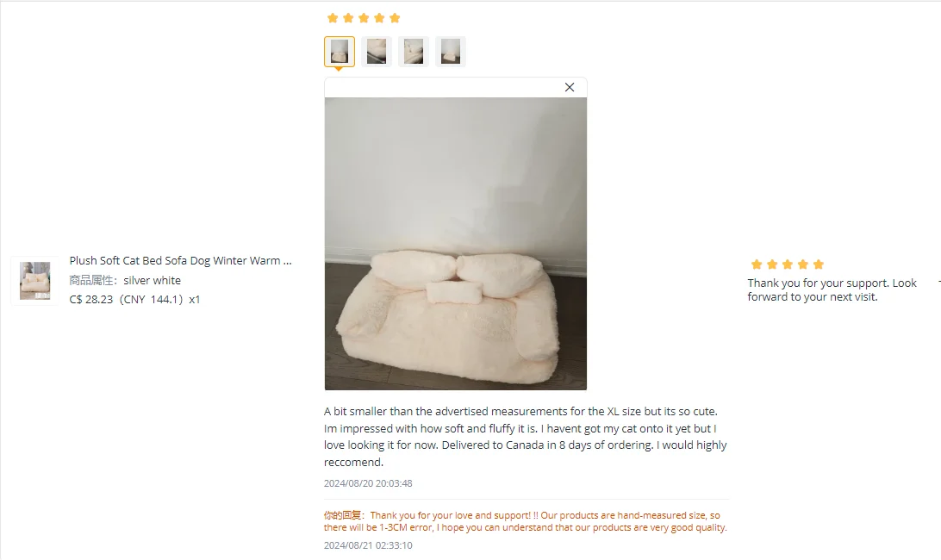The height and width of the screenshot is (560, 941).
Task: Select the first review photo thumbnail
Action: tap(340, 52)
